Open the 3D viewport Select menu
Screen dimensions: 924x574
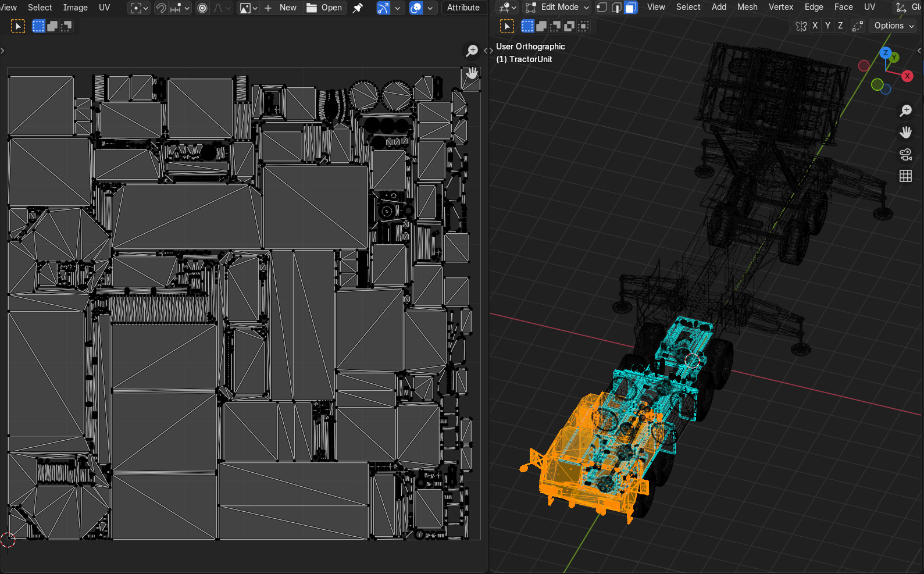pos(688,7)
